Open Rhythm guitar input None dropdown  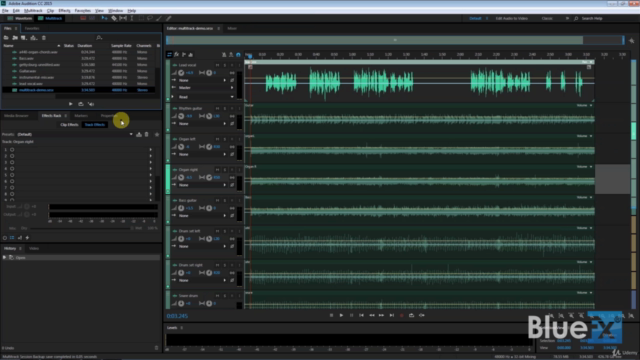click(x=202, y=124)
